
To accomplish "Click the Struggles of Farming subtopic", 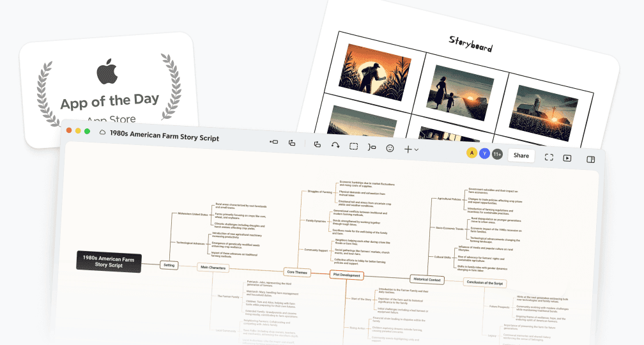I will [320, 192].
